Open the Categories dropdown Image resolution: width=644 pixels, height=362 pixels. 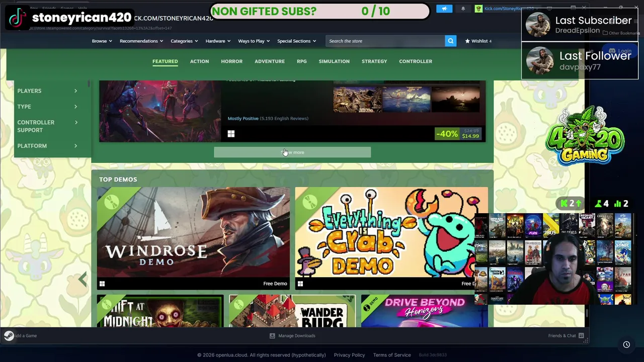(x=184, y=41)
